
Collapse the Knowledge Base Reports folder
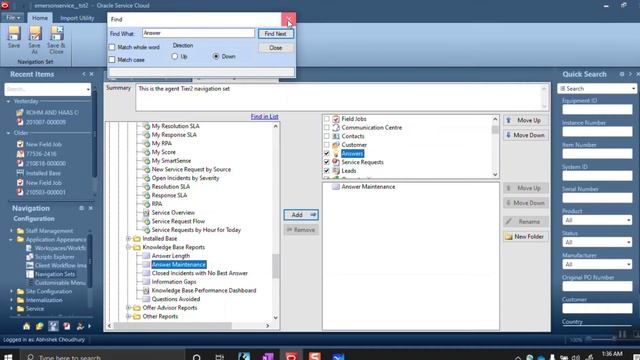pos(129,247)
